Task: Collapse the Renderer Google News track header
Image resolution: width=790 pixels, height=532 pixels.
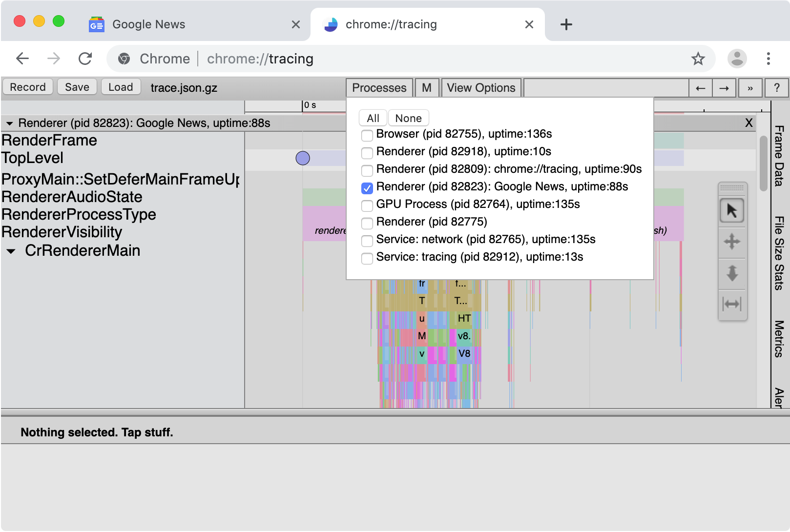Action: point(9,123)
